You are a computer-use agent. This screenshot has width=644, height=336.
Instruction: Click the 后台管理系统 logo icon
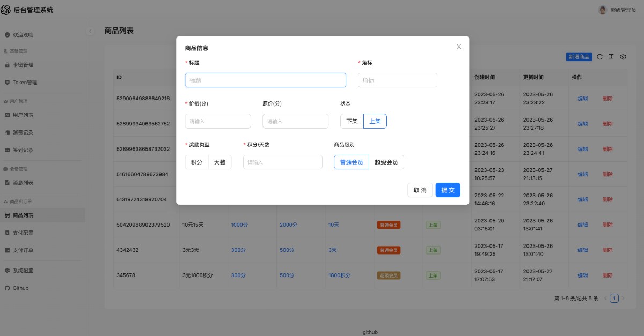pyautogui.click(x=6, y=10)
